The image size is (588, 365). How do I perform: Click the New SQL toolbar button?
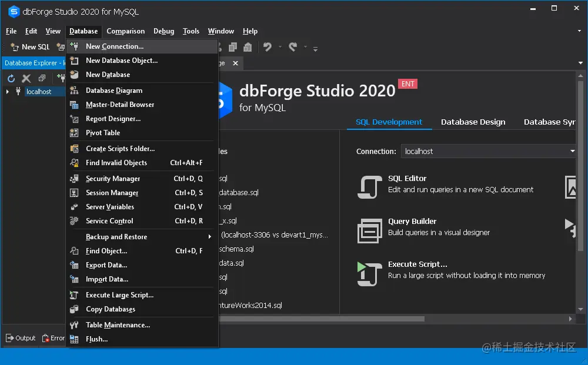click(30, 47)
